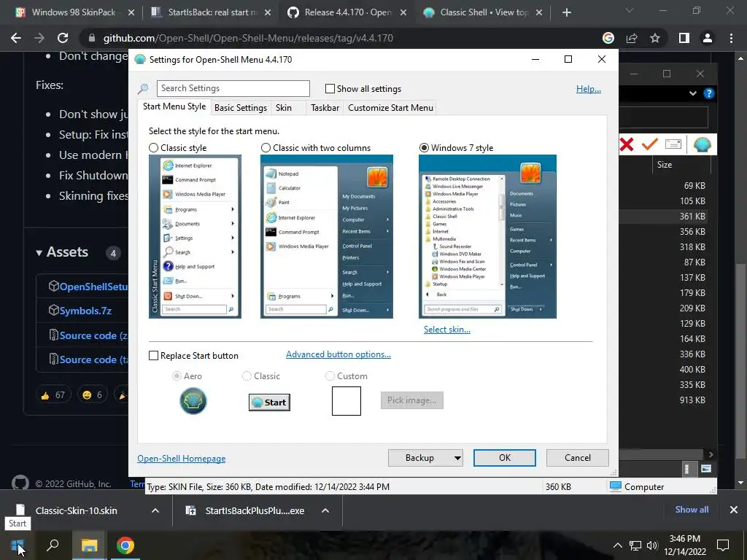Click the Cancel button

[578, 458]
